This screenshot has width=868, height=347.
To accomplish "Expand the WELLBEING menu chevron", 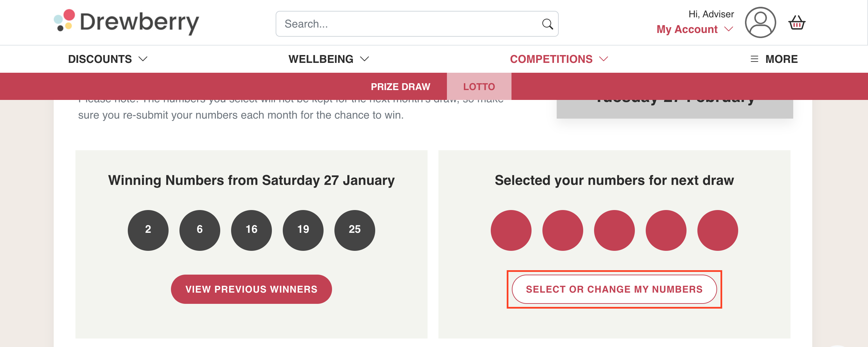I will coord(365,59).
